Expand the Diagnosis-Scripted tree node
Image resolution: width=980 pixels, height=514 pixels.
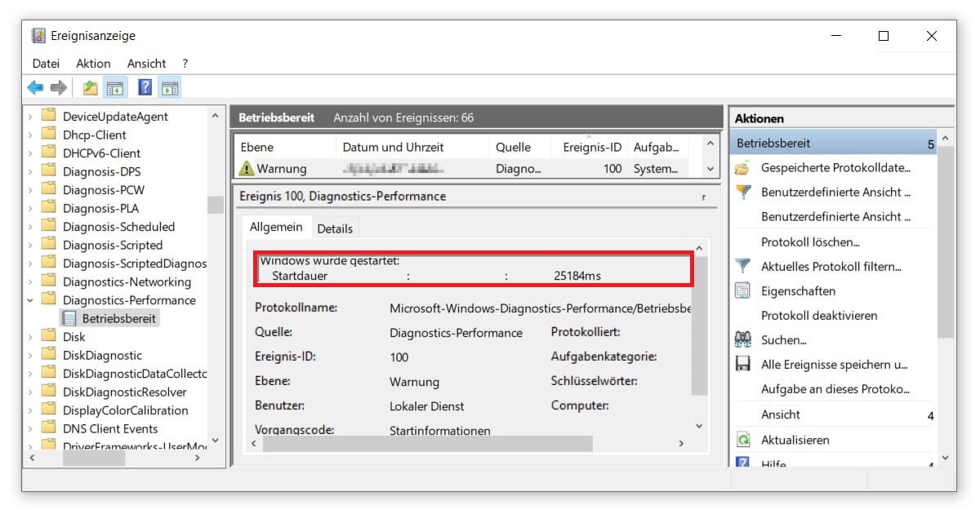click(x=31, y=245)
